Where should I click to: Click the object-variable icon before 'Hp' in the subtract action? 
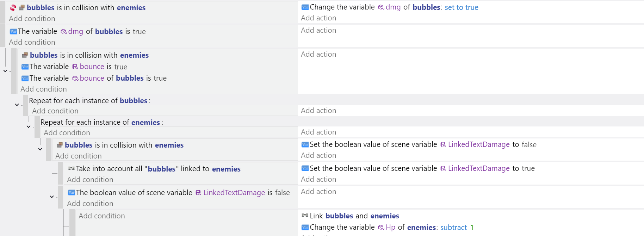coord(381,227)
